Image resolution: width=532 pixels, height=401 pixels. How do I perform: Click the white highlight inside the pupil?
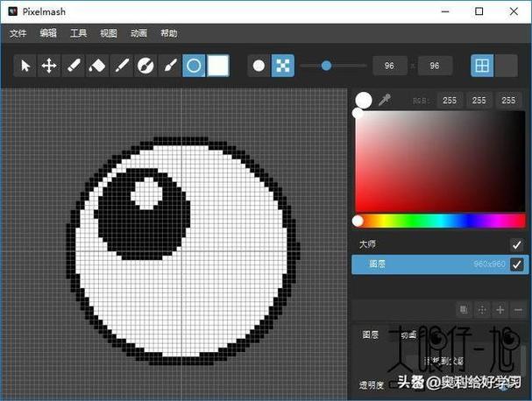point(146,193)
